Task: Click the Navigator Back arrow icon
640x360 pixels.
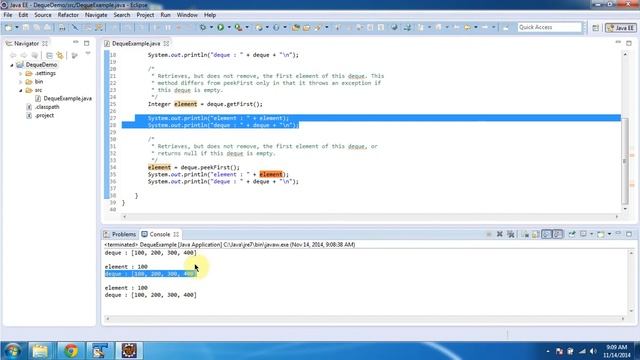Action: (x=13, y=55)
